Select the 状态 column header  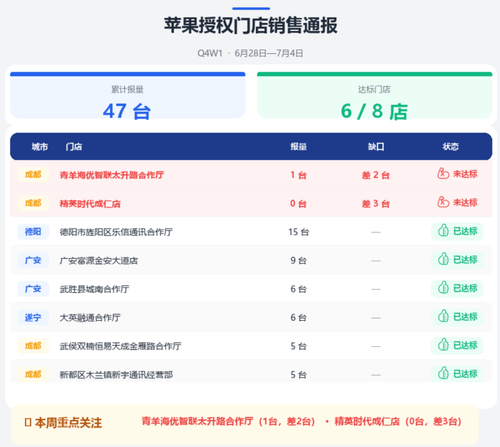click(450, 147)
